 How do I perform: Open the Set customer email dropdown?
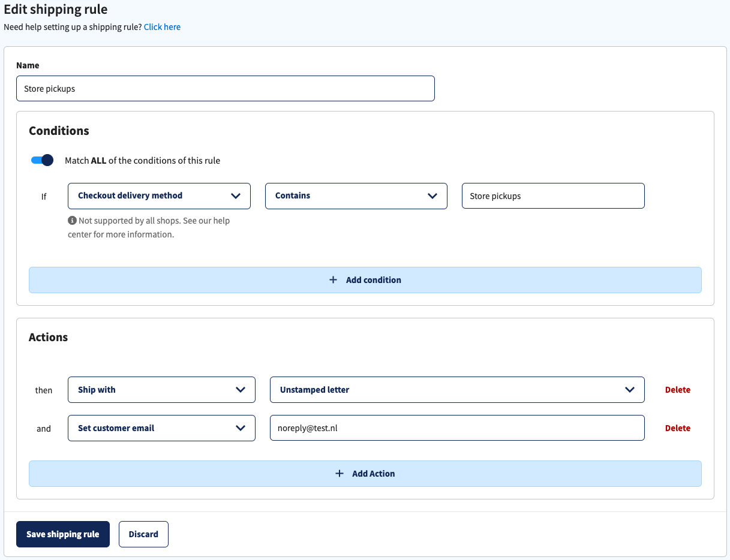pos(161,428)
